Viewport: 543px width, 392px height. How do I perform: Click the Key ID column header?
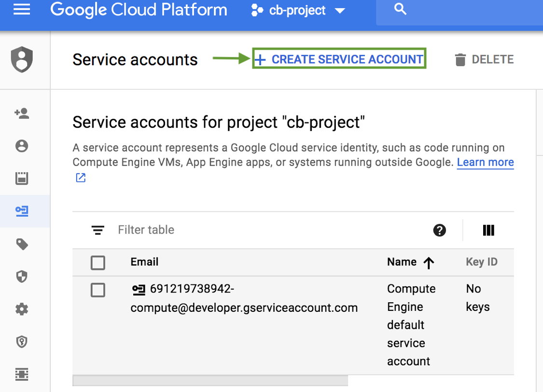482,262
